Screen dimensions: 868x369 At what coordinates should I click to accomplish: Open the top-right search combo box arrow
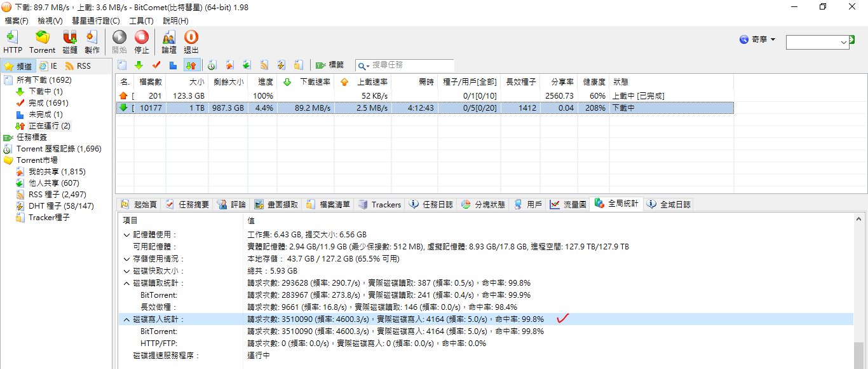coord(844,42)
